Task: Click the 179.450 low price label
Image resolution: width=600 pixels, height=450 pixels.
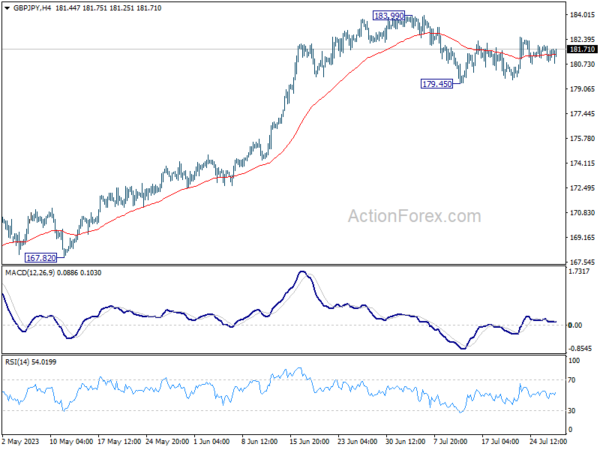Action: [x=437, y=84]
